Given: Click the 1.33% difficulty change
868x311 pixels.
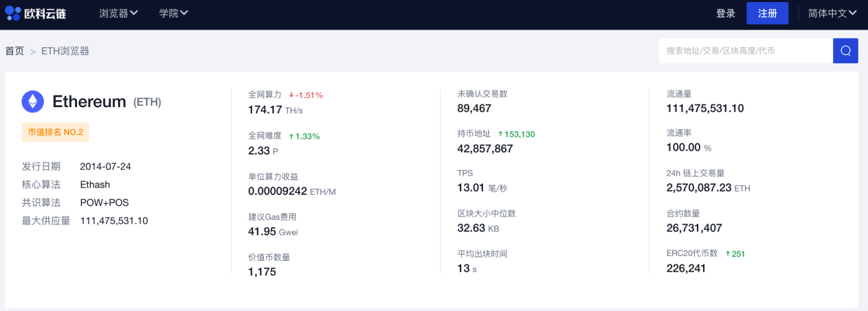Looking at the screenshot, I should tap(304, 136).
